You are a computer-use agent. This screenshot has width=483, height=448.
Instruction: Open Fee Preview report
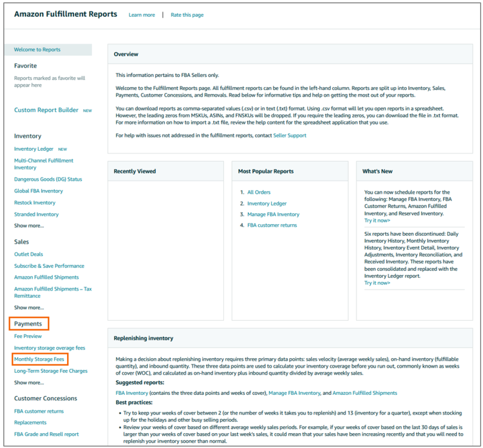point(28,336)
